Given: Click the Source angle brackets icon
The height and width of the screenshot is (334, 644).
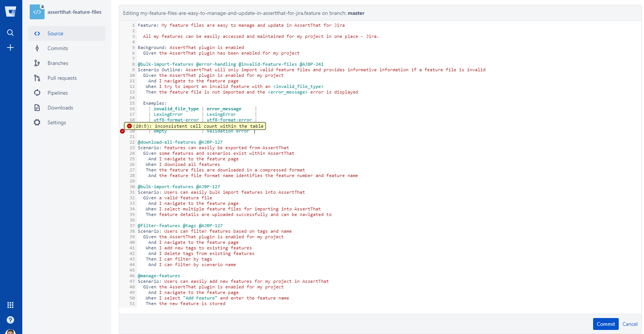Looking at the screenshot, I should pos(37,33).
